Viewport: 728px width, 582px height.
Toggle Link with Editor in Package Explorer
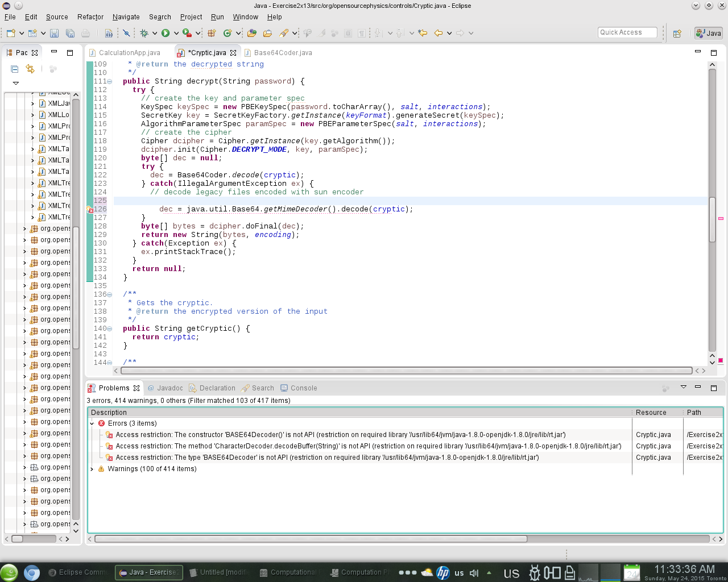(x=30, y=69)
